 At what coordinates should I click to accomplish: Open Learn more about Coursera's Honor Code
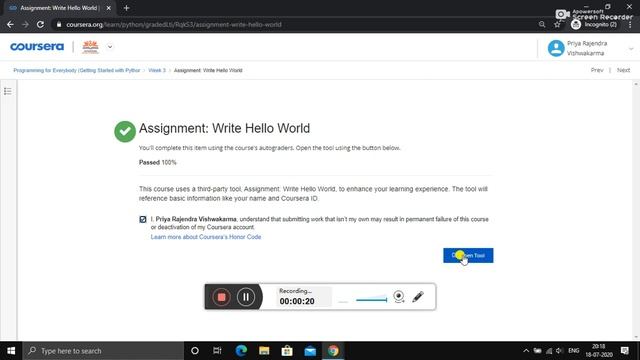[x=206, y=237]
